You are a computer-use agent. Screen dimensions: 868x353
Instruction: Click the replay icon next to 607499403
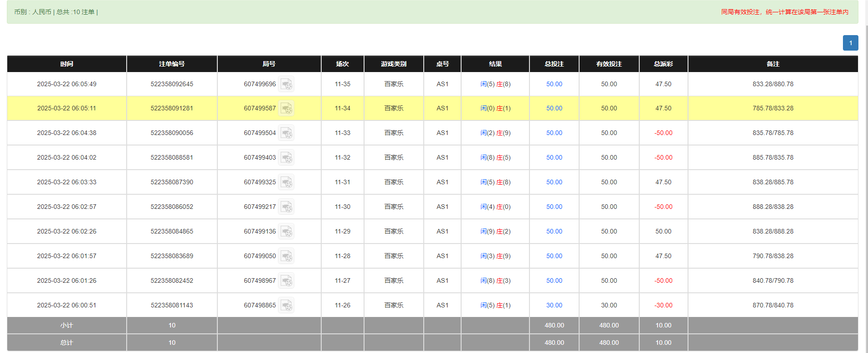286,158
